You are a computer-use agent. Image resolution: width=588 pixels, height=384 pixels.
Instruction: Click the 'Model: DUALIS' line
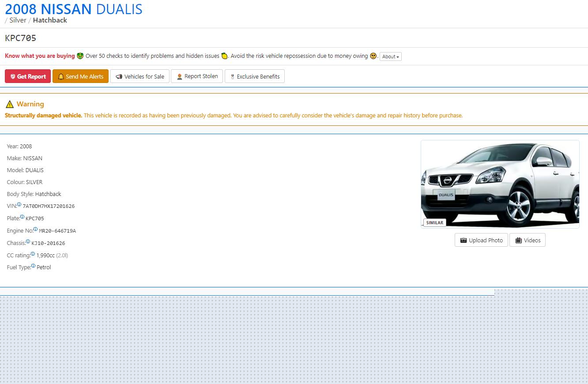point(25,170)
